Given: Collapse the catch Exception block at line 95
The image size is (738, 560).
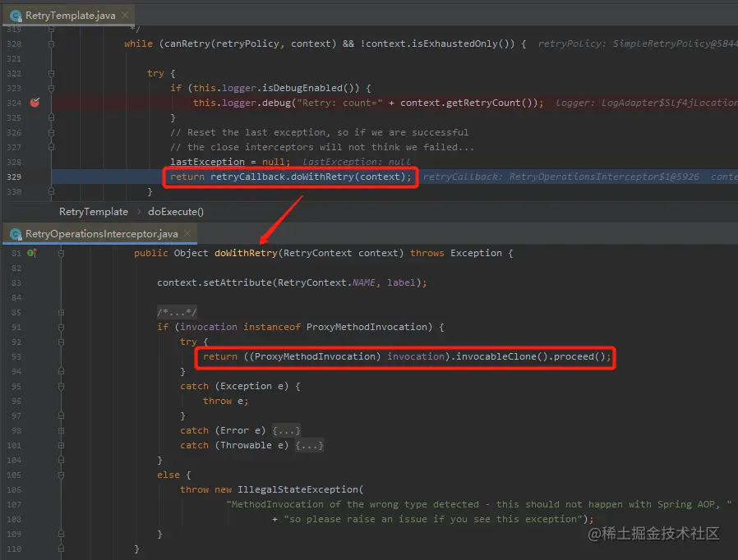Looking at the screenshot, I should 61,386.
